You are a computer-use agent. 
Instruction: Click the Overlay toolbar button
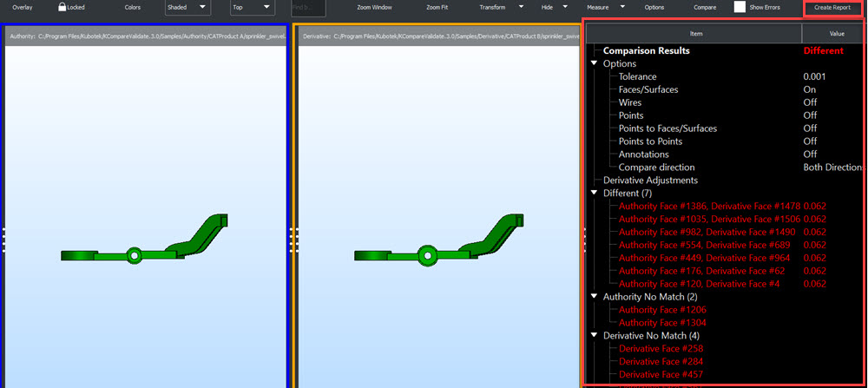click(23, 7)
